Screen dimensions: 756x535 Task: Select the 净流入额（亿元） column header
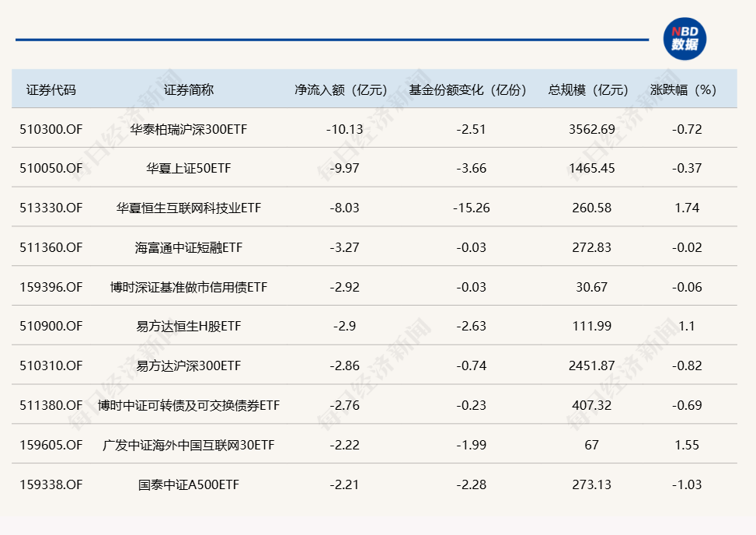tap(340, 89)
